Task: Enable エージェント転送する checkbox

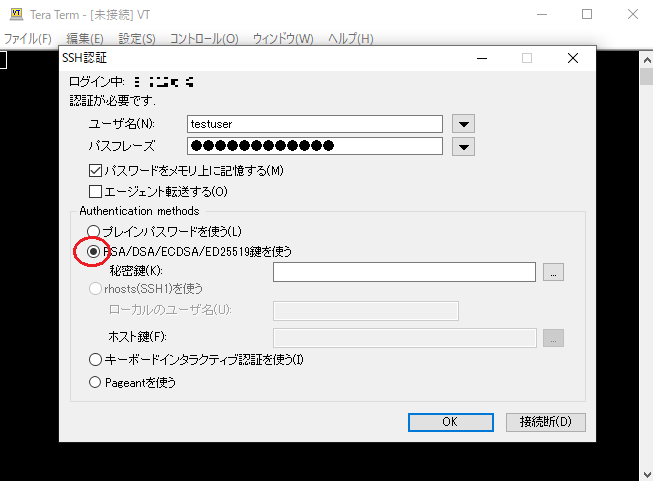Action: 95,191
